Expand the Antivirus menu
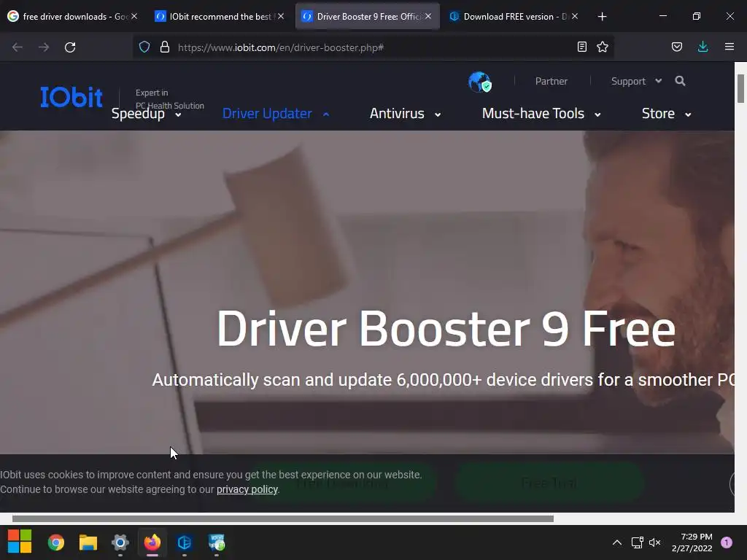This screenshot has width=747, height=560. pyautogui.click(x=406, y=113)
